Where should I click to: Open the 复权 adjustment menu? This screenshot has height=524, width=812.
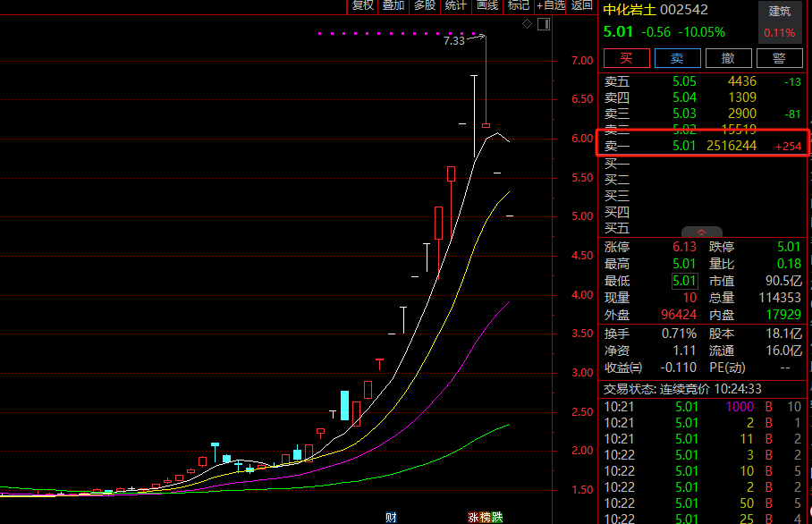click(x=362, y=5)
